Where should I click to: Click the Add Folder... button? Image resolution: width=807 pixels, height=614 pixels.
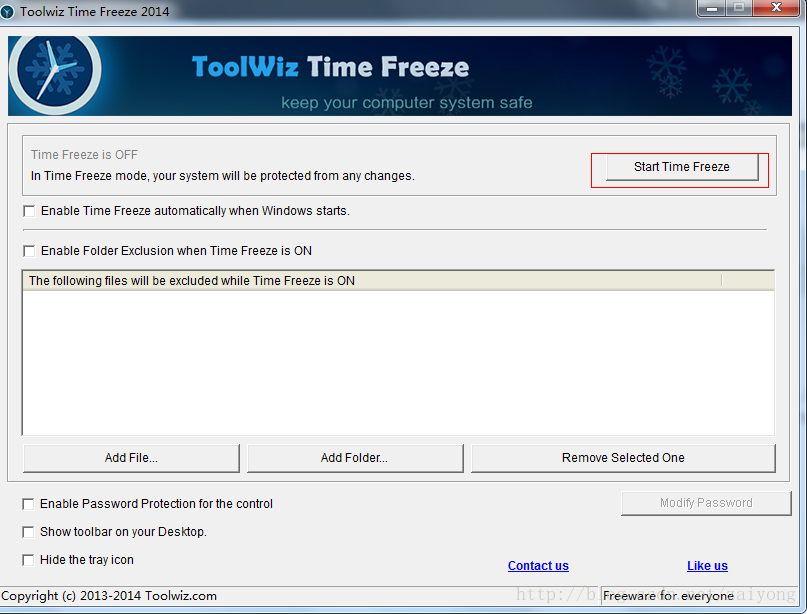tap(355, 458)
